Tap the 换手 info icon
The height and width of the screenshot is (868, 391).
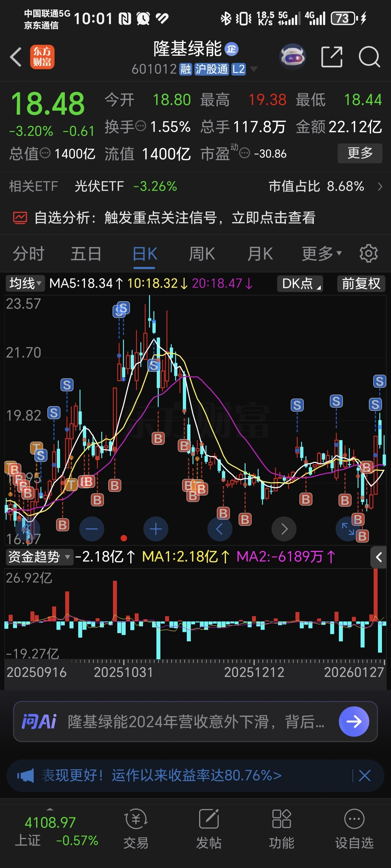140,126
